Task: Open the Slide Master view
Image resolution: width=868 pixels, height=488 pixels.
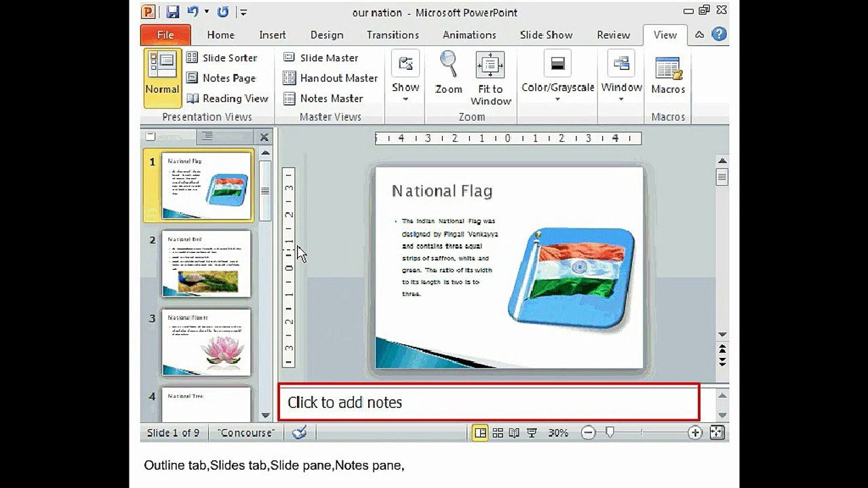Action: [x=320, y=58]
